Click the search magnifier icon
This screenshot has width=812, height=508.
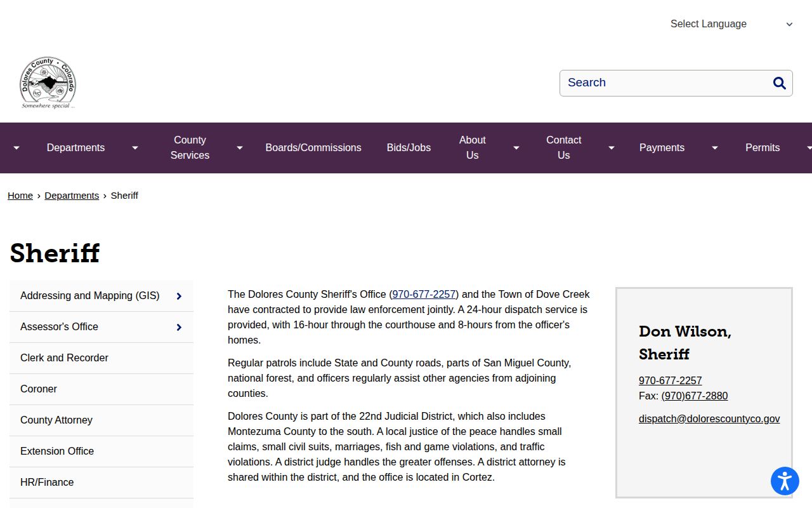click(x=780, y=83)
